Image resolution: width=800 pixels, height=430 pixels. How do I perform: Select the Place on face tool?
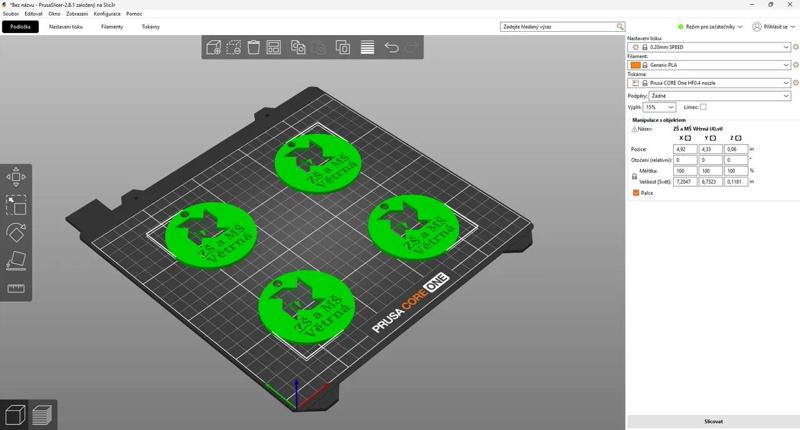(16, 261)
